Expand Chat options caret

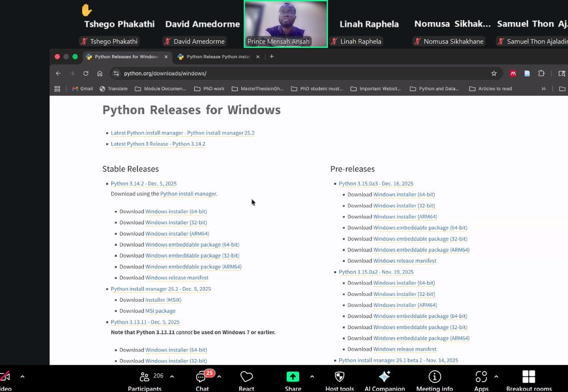click(219, 377)
